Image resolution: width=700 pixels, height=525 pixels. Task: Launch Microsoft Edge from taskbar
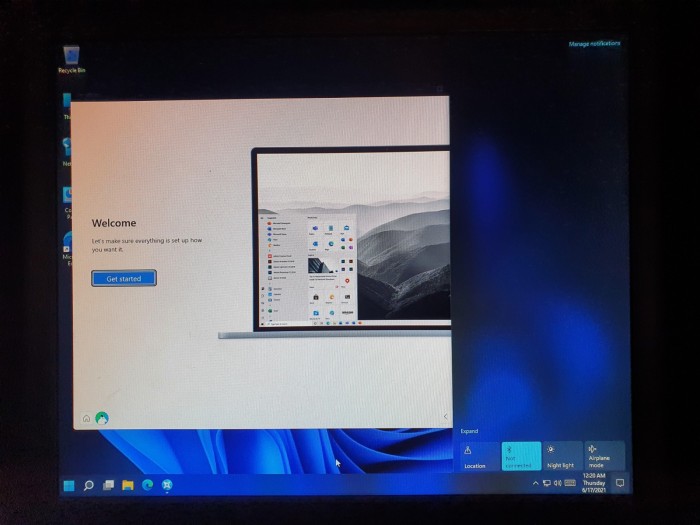[148, 485]
